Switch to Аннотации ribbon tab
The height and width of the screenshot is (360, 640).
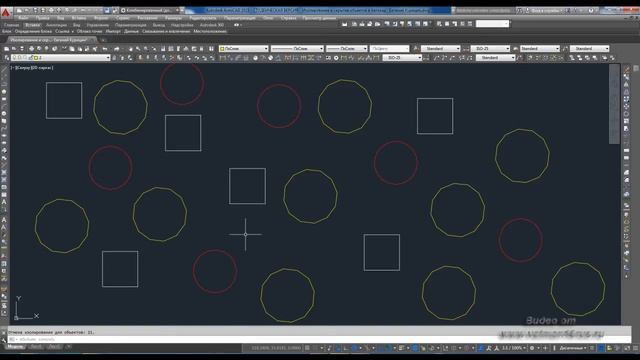point(56,25)
